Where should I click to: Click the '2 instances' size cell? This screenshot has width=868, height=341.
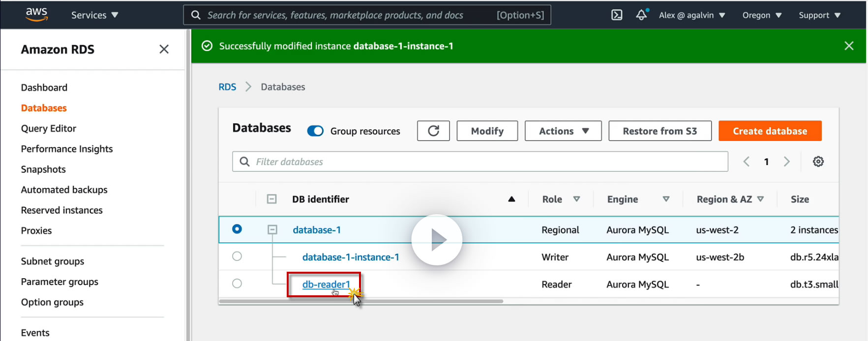point(814,229)
